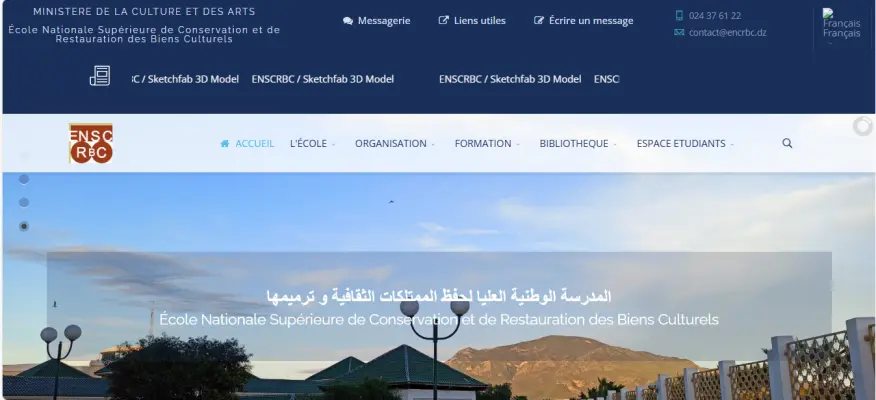Image resolution: width=876 pixels, height=400 pixels.
Task: Click the pencil icon for Écrire un message
Action: click(539, 21)
